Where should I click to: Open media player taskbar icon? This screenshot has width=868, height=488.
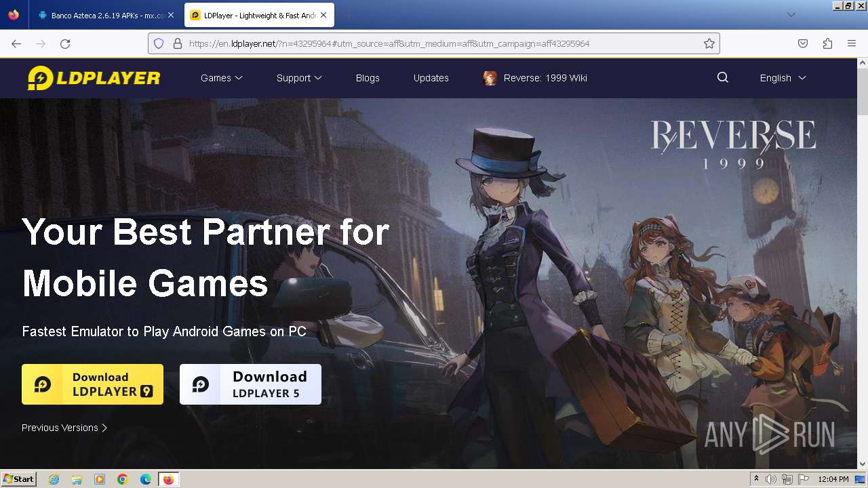100,479
